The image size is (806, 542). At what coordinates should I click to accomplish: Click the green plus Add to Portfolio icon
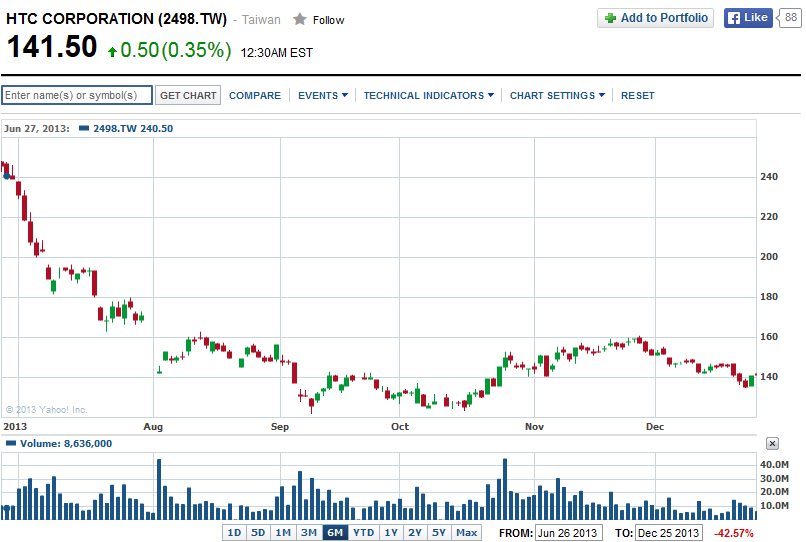(610, 18)
